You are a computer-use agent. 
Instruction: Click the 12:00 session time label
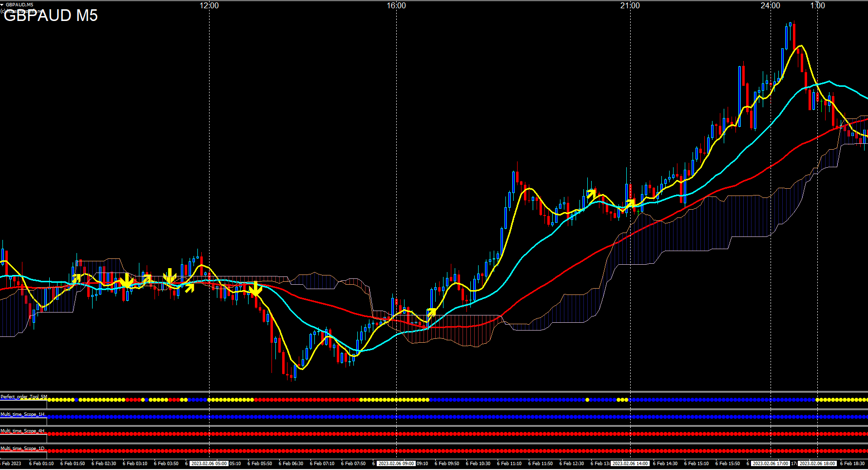tap(209, 5)
